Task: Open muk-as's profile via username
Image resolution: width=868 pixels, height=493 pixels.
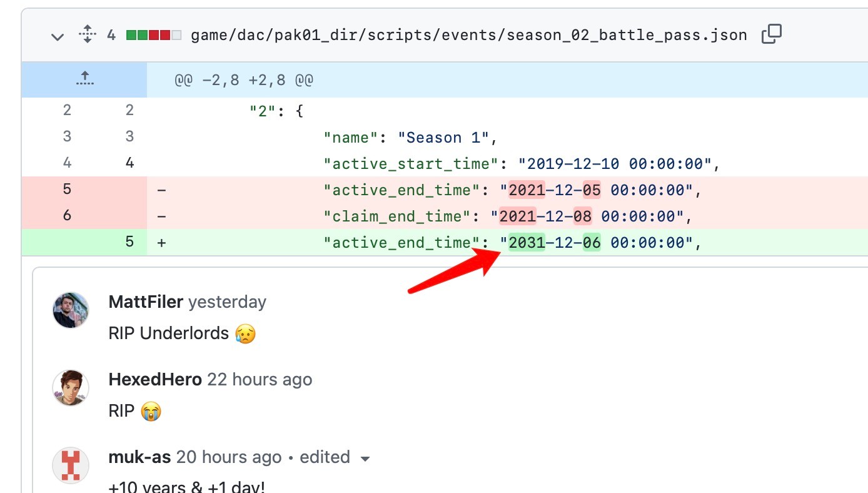Action: pos(139,457)
